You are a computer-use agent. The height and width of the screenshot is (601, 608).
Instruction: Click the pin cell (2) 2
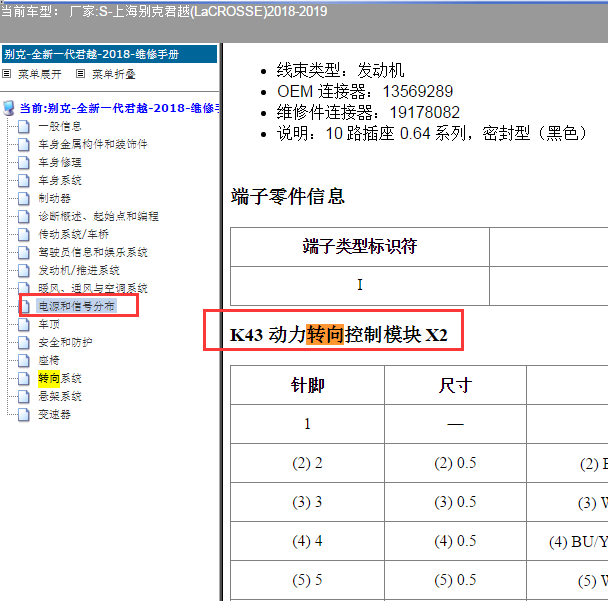[x=307, y=463]
